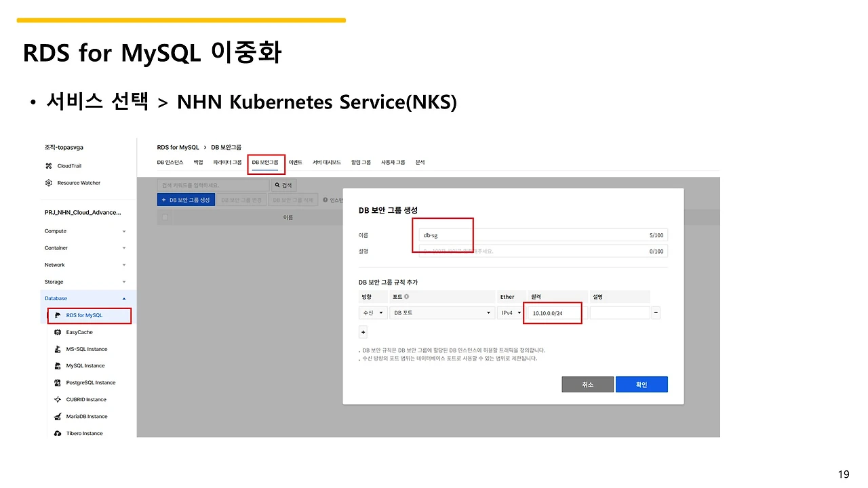The image size is (868, 488).
Task: Select MariaDB Instance label in sidebar
Action: click(87, 417)
